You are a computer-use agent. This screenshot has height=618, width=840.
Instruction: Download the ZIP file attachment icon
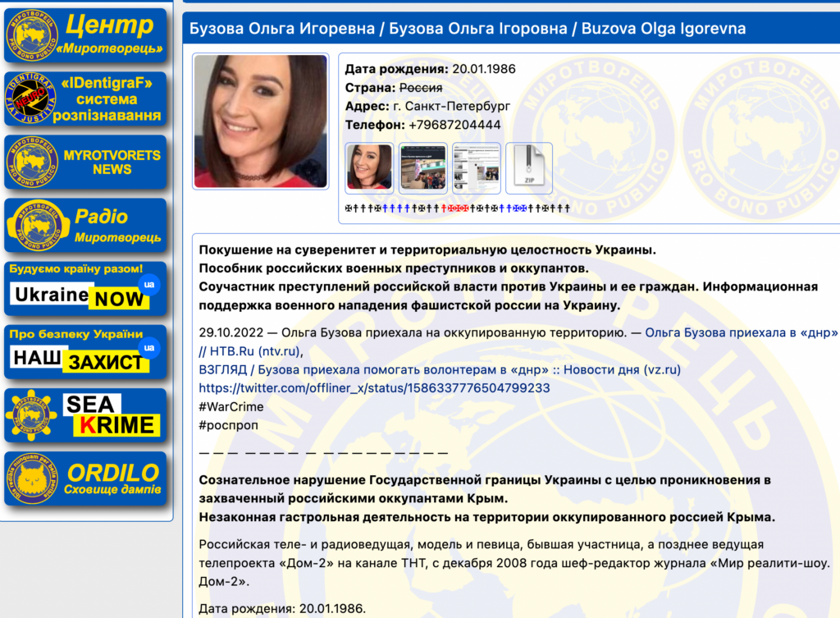click(528, 168)
